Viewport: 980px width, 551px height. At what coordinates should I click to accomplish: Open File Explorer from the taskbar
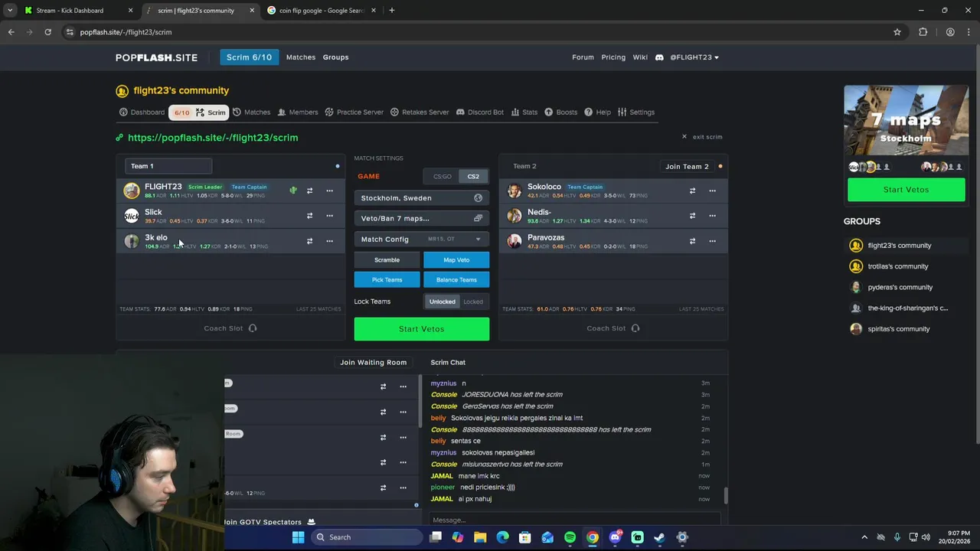[480, 537]
